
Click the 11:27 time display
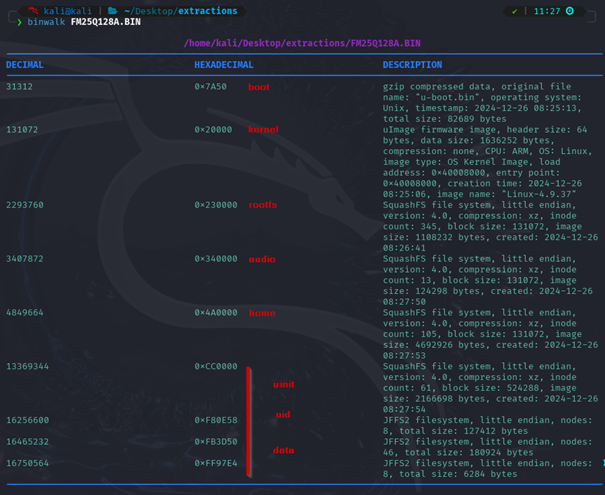[x=546, y=11]
